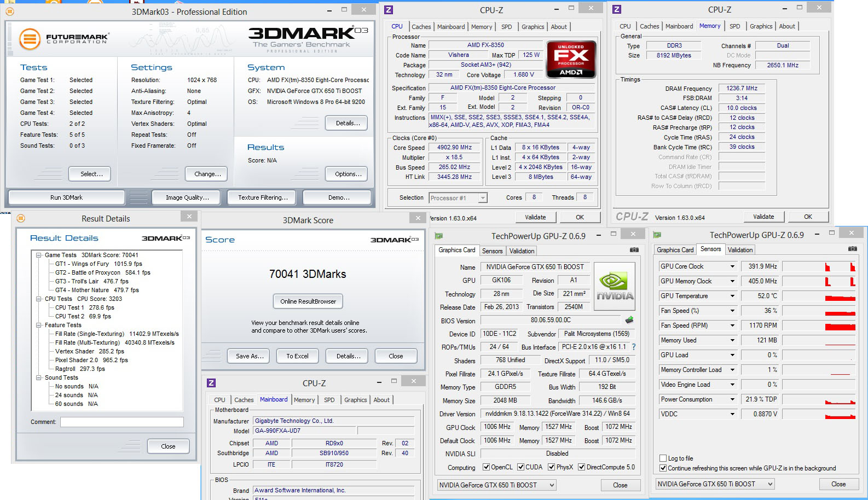
Task: Disable Continue refreshing in background checkbox
Action: [x=663, y=468]
